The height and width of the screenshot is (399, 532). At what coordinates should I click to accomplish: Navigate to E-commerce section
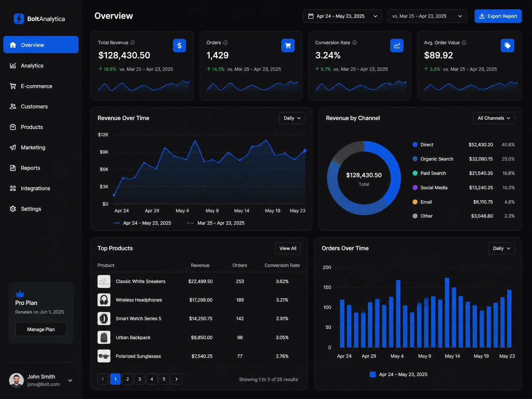click(41, 86)
